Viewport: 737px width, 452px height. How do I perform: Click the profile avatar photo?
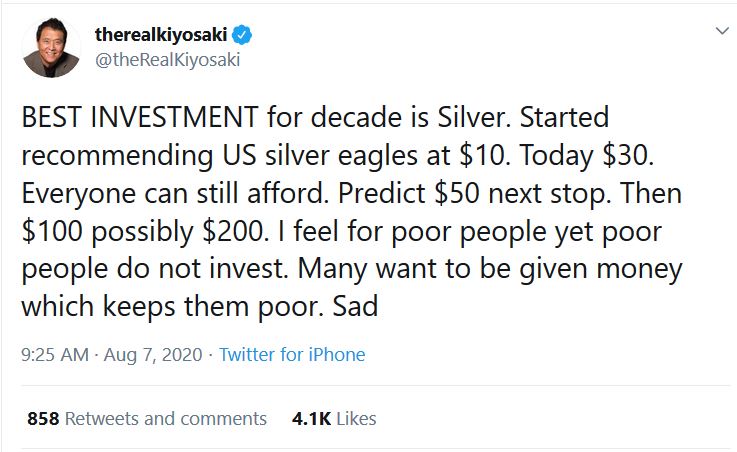pyautogui.click(x=51, y=47)
